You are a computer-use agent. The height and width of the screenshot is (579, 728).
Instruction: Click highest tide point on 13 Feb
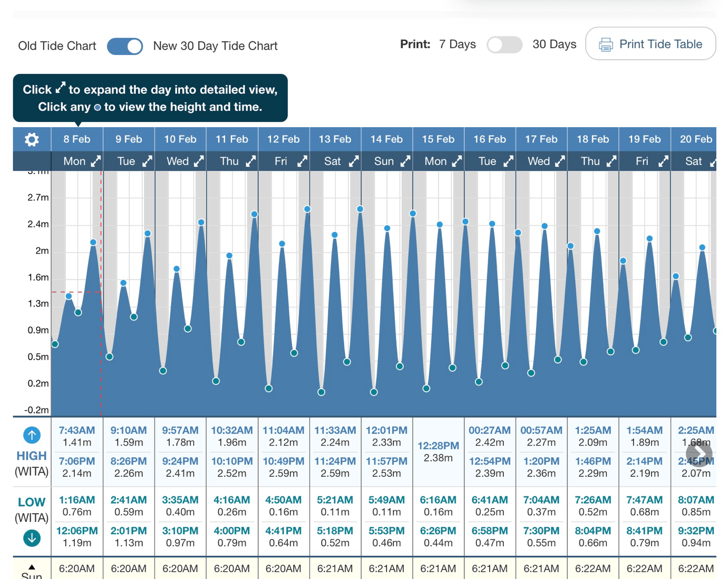pos(360,209)
